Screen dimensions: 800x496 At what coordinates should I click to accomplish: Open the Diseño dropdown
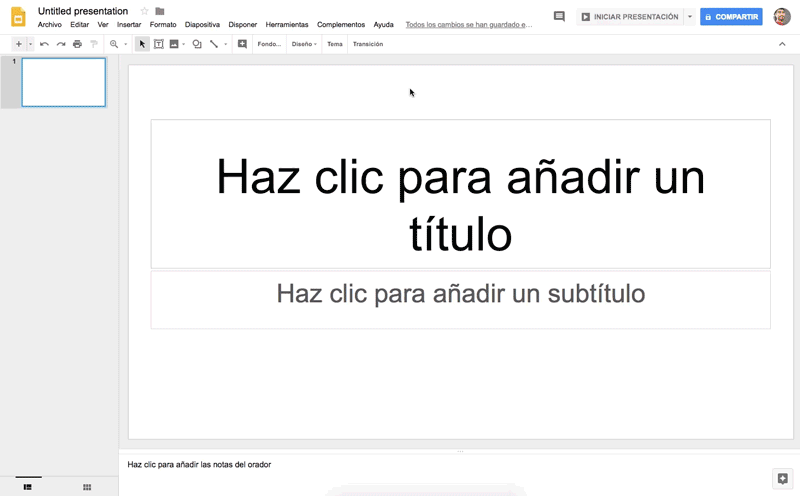coord(304,44)
